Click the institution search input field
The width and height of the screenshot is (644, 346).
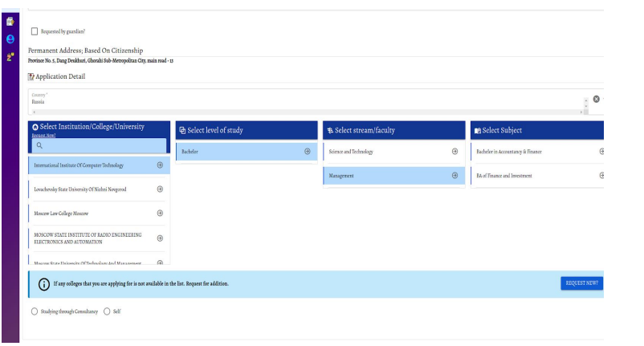(x=99, y=145)
